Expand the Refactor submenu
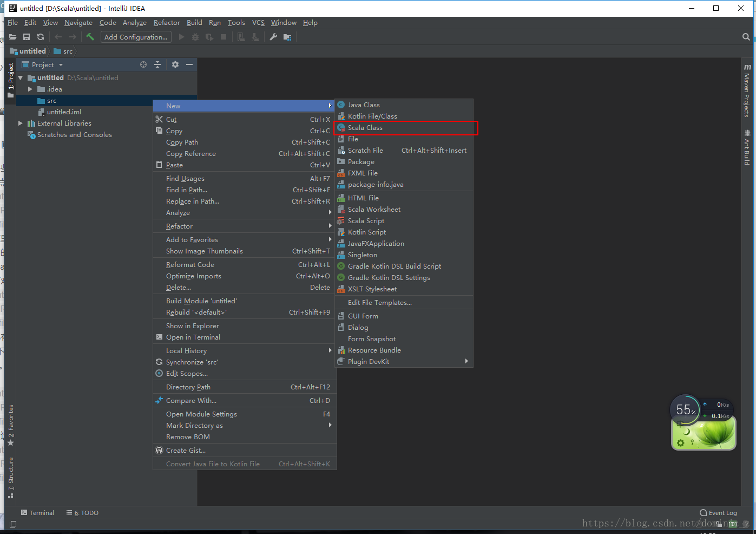The height and width of the screenshot is (534, 756). pos(245,226)
